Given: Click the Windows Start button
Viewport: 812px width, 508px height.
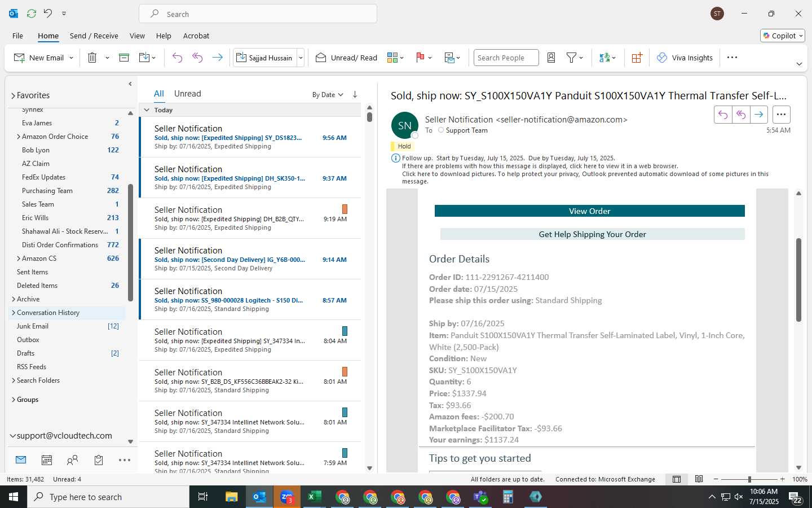Looking at the screenshot, I should click(14, 497).
